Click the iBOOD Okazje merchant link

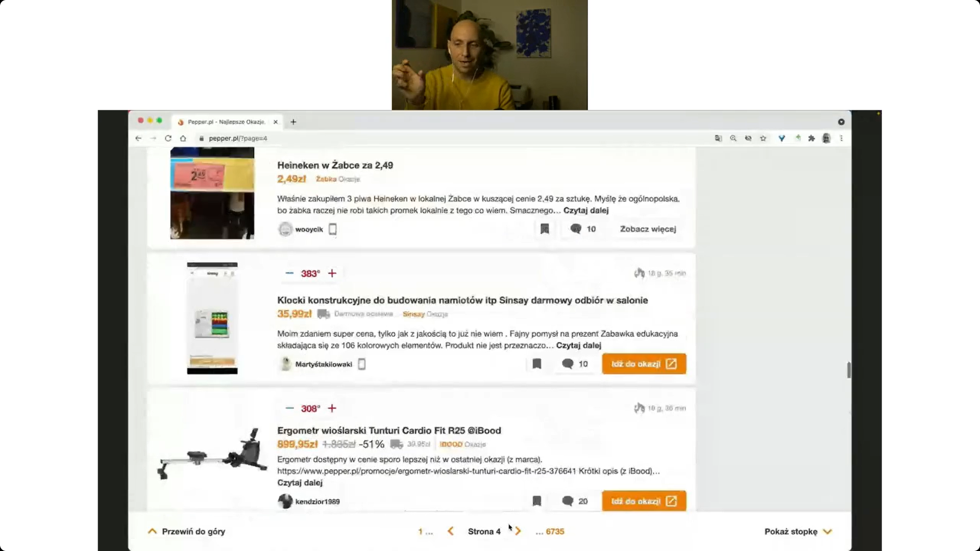[x=462, y=444]
